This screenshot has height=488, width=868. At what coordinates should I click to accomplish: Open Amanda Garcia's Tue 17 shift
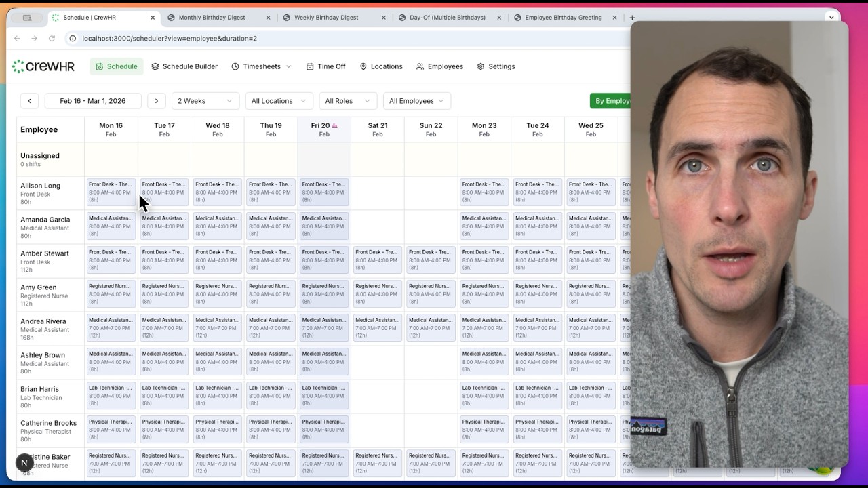click(x=164, y=226)
